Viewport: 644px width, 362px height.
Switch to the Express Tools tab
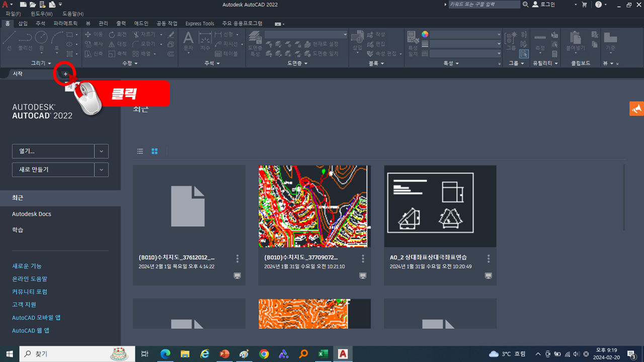[200, 23]
